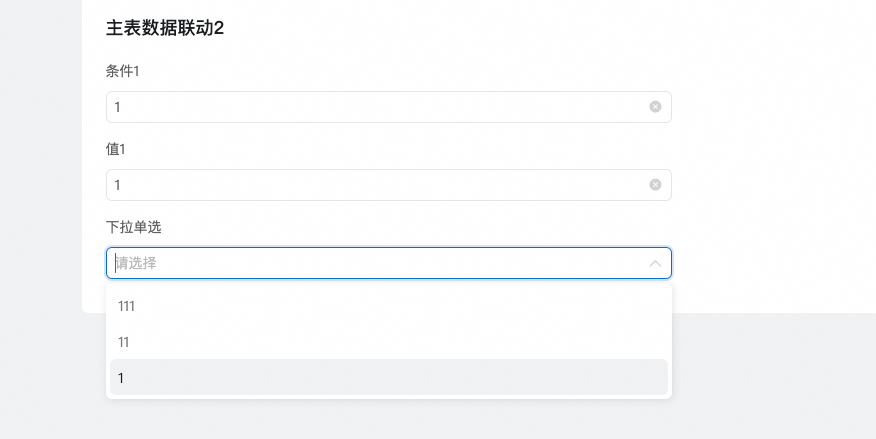Click the 下拉单选 field label
Screen dimensions: 876x439
pos(133,227)
